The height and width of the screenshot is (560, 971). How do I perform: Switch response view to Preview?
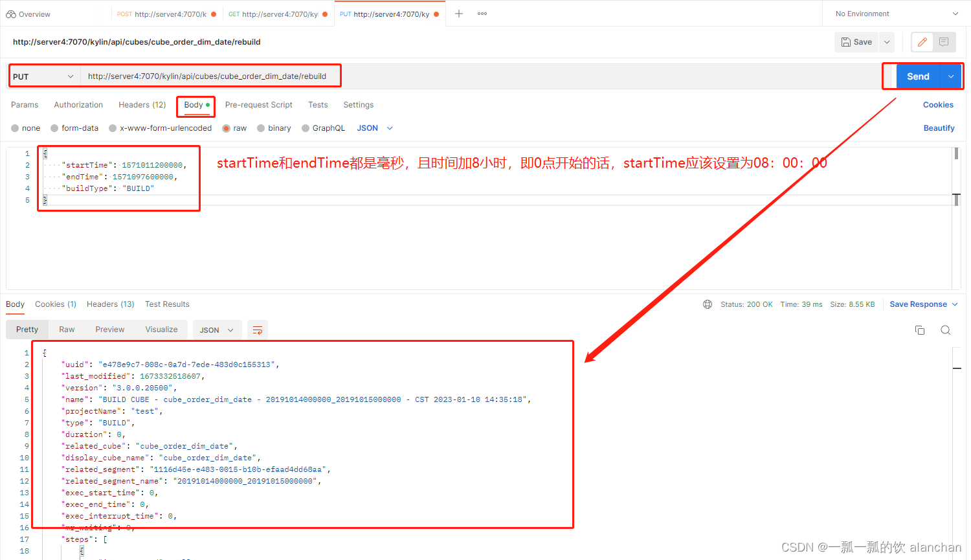click(x=110, y=330)
